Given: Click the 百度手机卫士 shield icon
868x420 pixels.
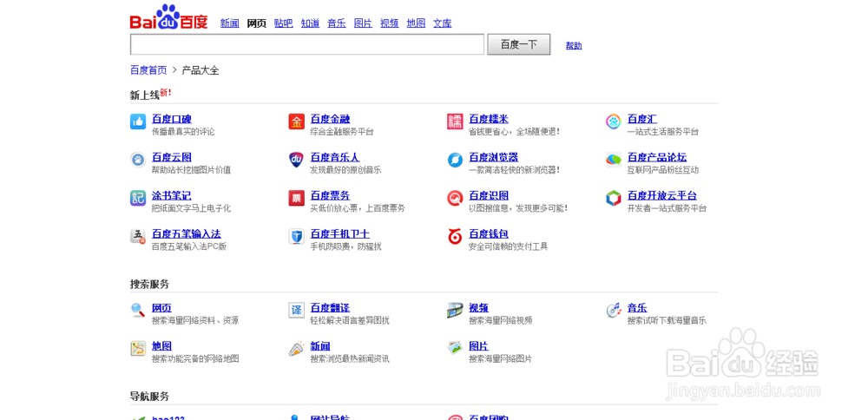Looking at the screenshot, I should (296, 236).
